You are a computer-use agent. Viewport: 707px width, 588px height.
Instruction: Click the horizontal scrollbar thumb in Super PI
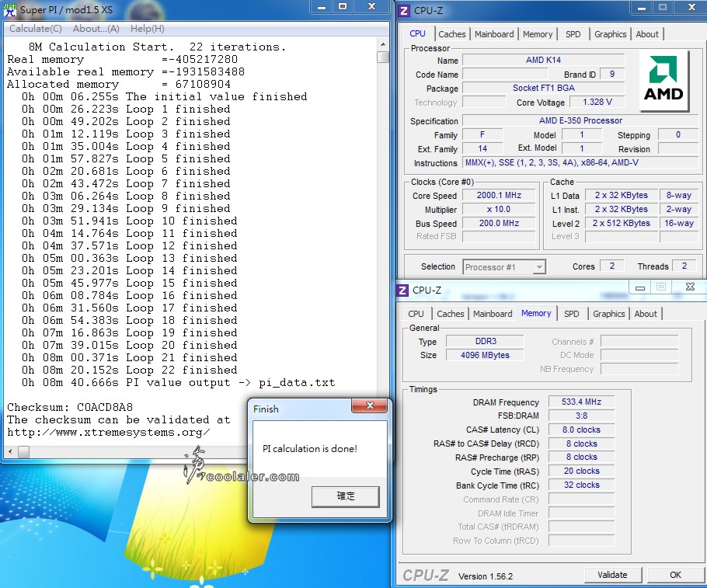(x=23, y=451)
